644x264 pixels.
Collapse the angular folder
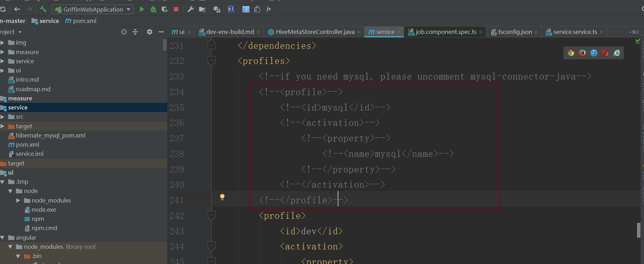click(x=2, y=238)
